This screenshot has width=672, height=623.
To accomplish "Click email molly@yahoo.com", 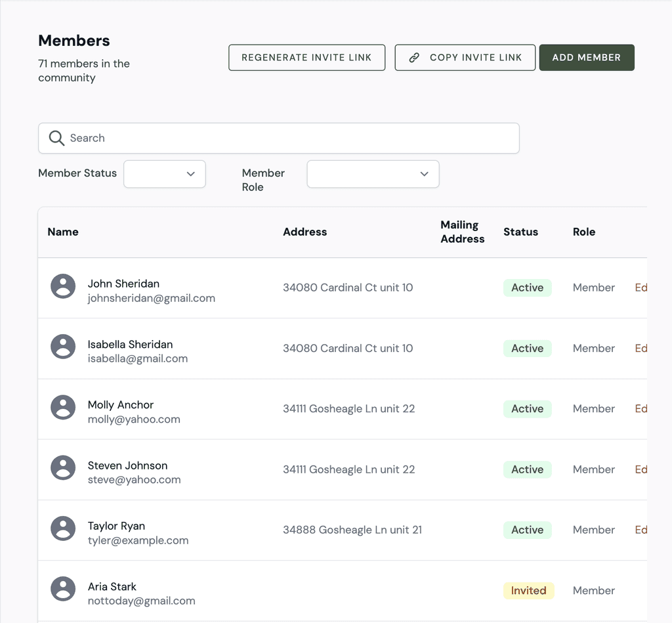I will click(134, 419).
